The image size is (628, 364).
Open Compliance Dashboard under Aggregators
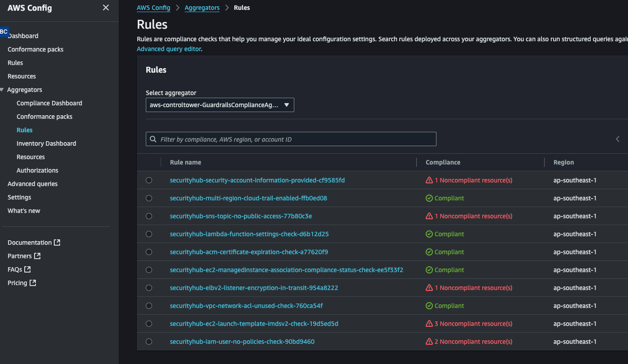49,103
